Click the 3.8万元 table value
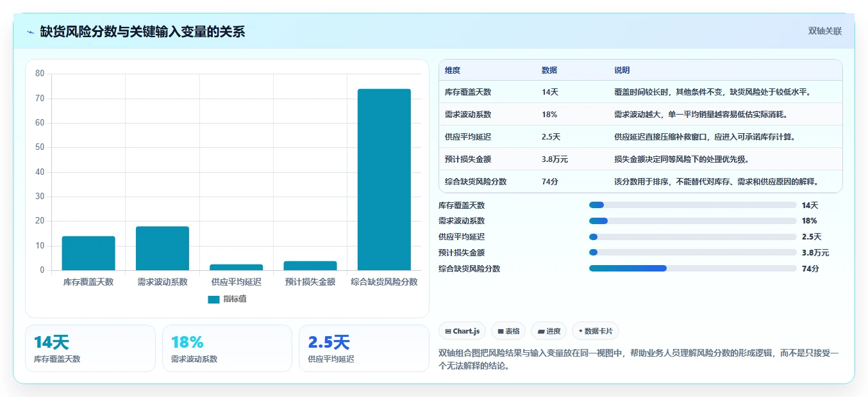 pos(555,159)
